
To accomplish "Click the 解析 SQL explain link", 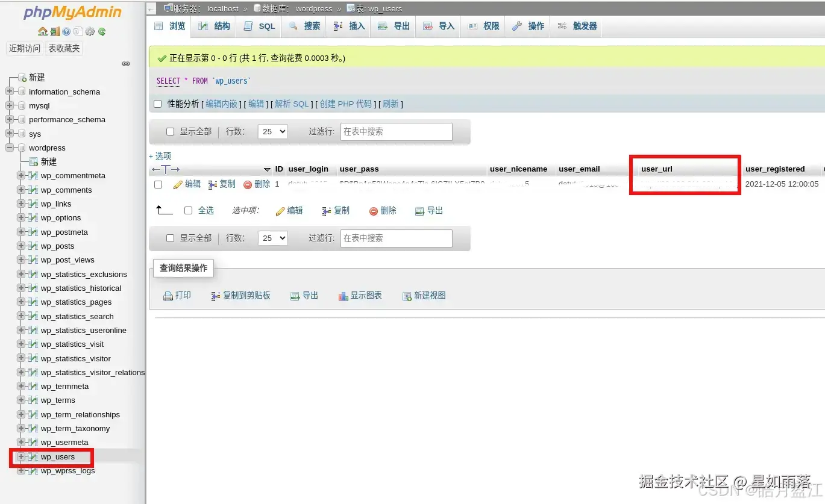I will click(292, 104).
